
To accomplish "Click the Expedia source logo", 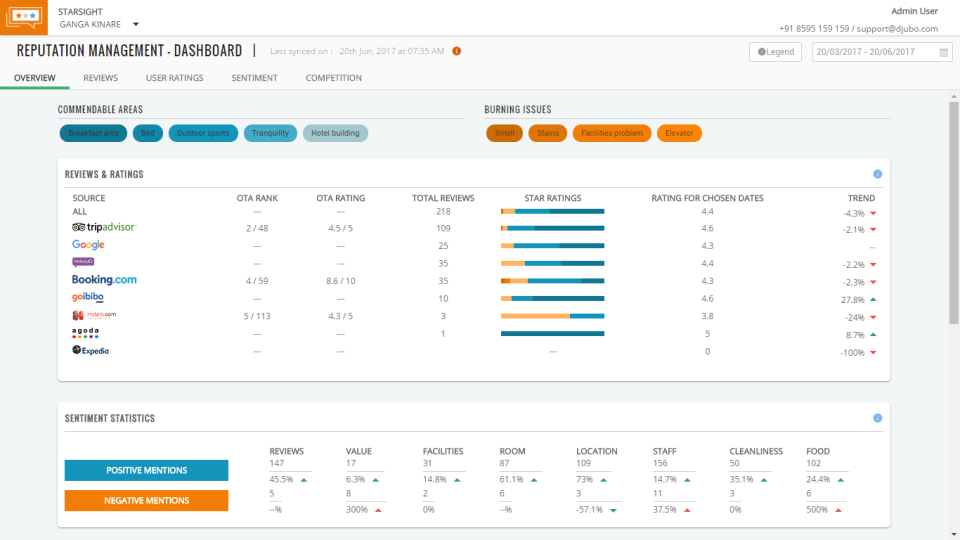I will coord(91,351).
